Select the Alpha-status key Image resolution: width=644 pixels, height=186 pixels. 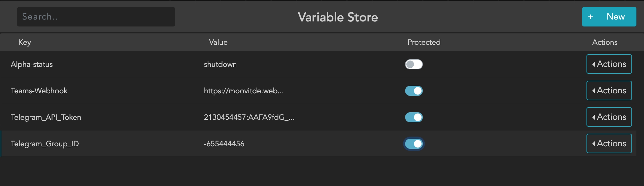pos(32,64)
